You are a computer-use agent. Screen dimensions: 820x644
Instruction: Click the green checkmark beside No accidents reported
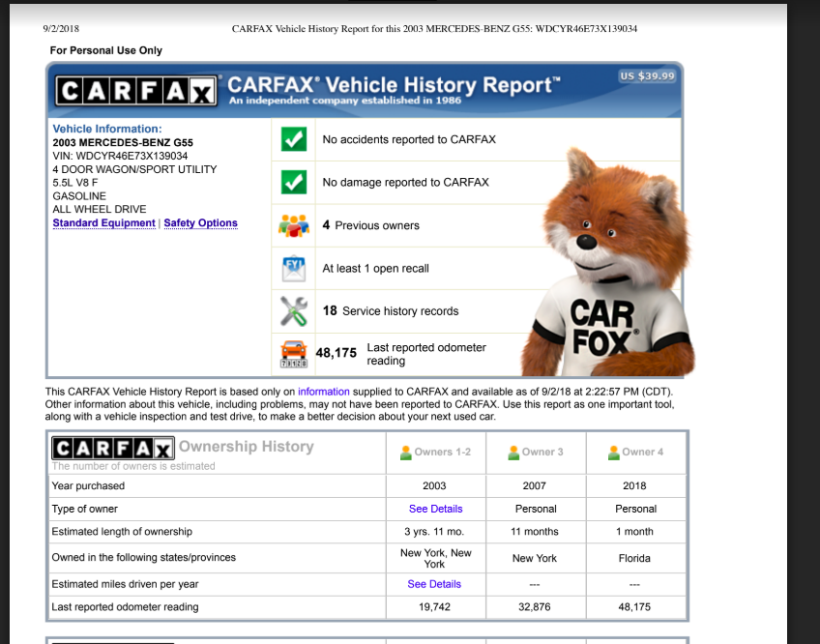[294, 139]
